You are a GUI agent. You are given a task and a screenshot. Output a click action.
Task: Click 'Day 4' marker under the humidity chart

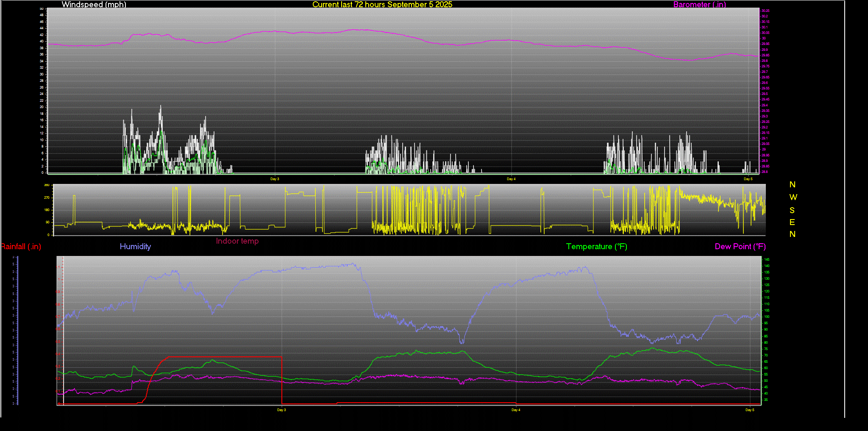(x=516, y=410)
